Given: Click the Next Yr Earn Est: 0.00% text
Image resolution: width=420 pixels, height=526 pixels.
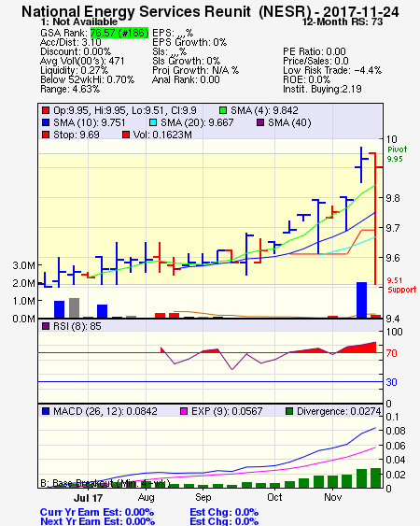Looking at the screenshot, I should (98, 521).
